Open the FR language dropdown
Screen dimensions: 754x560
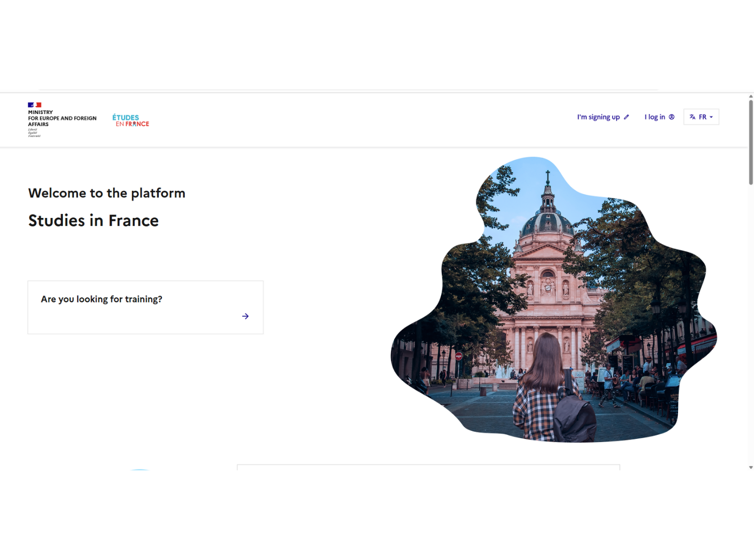pyautogui.click(x=701, y=117)
